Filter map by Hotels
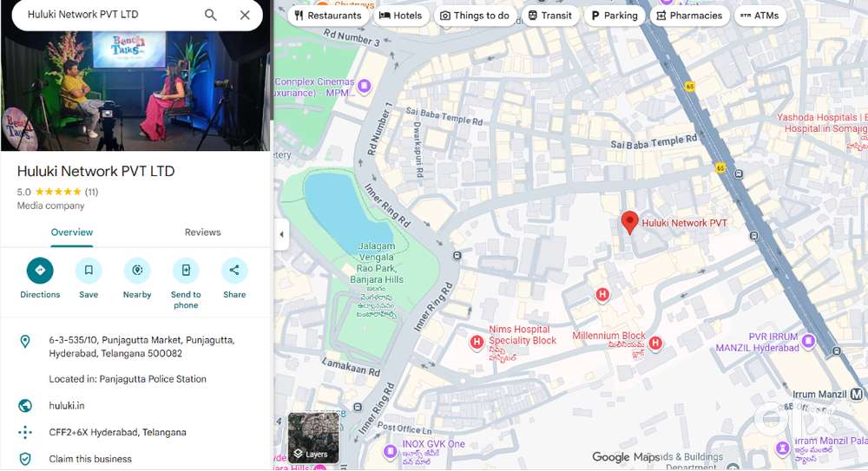 (401, 16)
